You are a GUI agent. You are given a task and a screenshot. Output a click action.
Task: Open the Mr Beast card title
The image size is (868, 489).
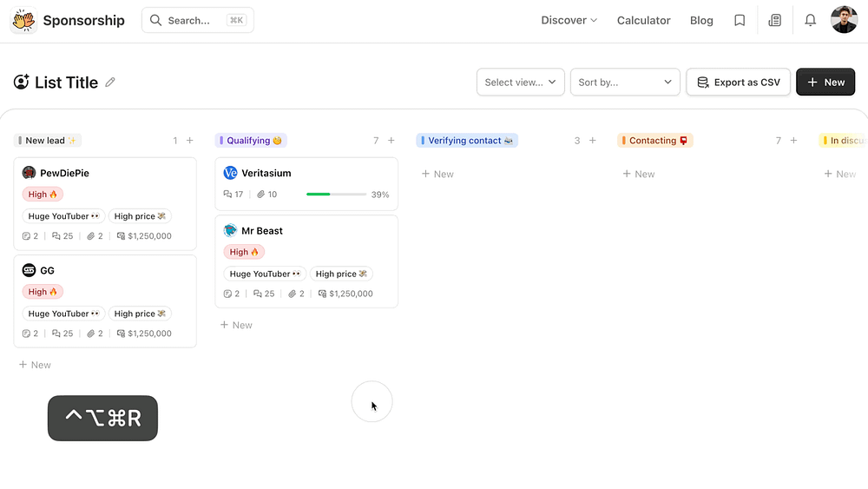(x=262, y=230)
